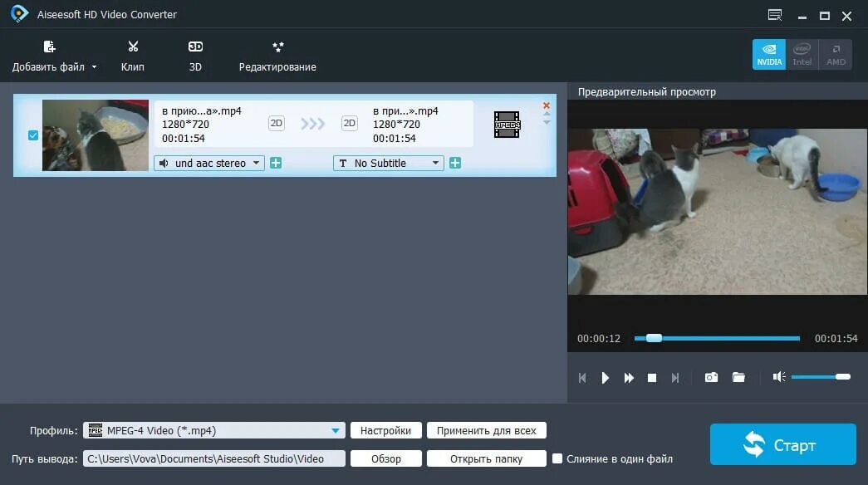Click the MPEG4 output format icon

507,125
